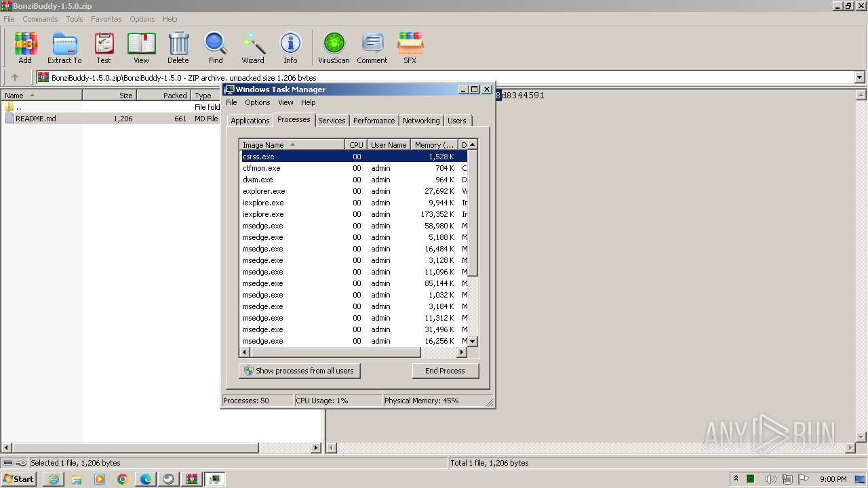
Task: Open Microsoft Edge taskbar icon
Action: pyautogui.click(x=146, y=479)
